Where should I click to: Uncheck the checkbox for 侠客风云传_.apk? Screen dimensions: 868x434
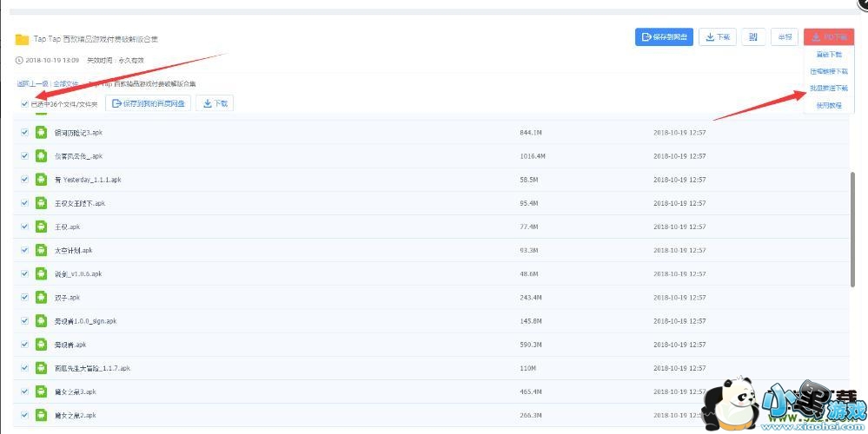click(24, 156)
